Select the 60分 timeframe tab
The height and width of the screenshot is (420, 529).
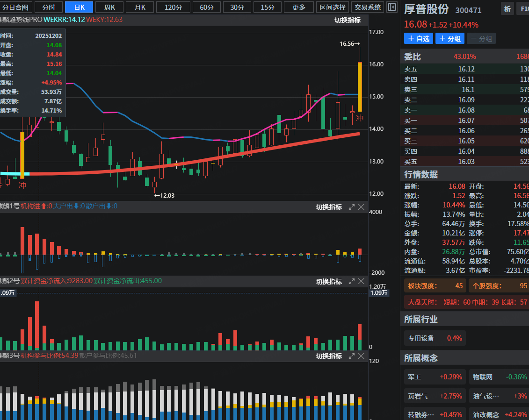point(207,7)
